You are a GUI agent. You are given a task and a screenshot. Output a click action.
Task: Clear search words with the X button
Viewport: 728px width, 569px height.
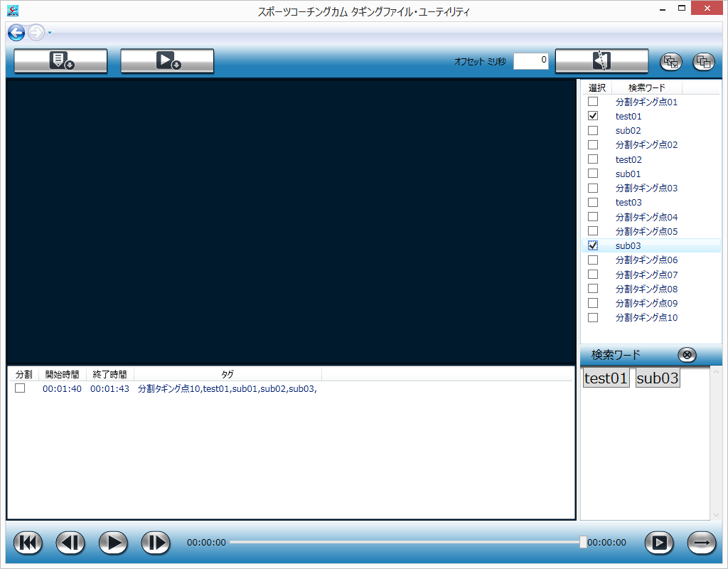[x=687, y=356]
